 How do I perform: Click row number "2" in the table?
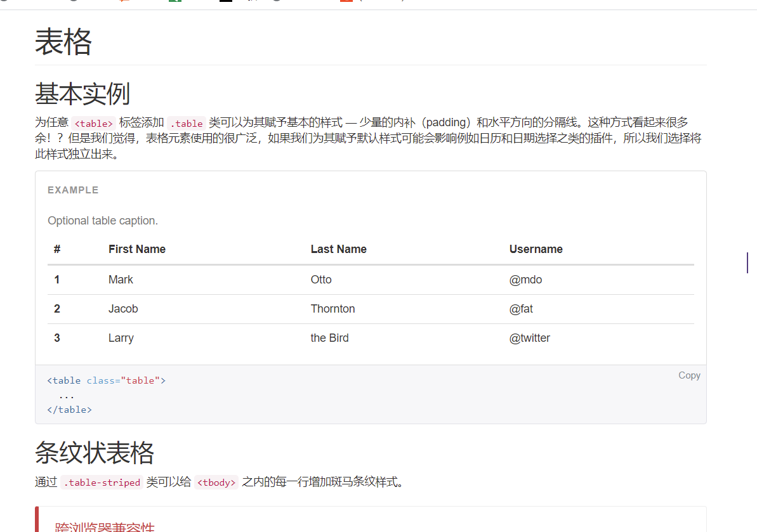(57, 309)
